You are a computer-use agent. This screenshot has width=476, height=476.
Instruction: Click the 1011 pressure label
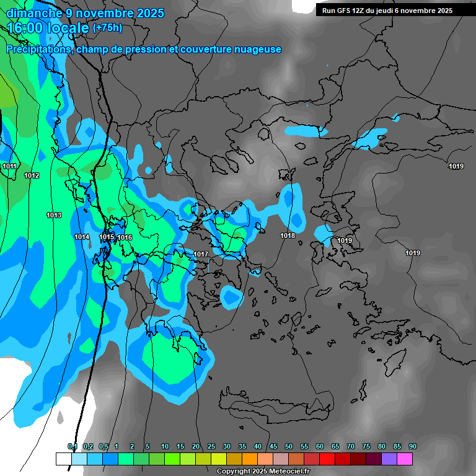click(x=10, y=166)
